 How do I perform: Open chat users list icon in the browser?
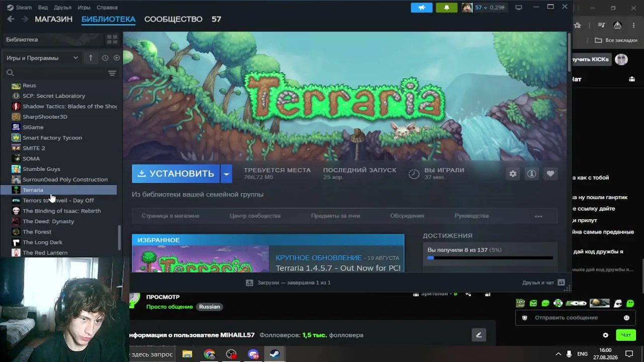tap(632, 79)
